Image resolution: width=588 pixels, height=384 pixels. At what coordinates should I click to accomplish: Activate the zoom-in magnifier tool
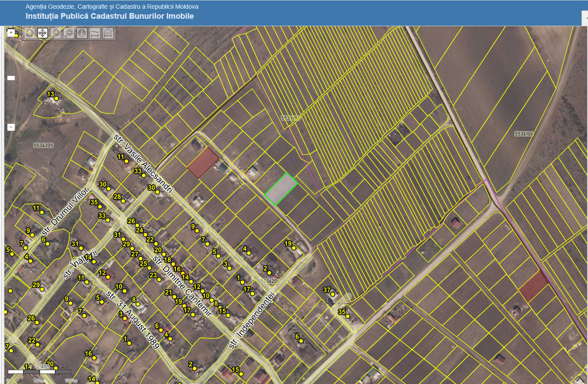(x=56, y=33)
